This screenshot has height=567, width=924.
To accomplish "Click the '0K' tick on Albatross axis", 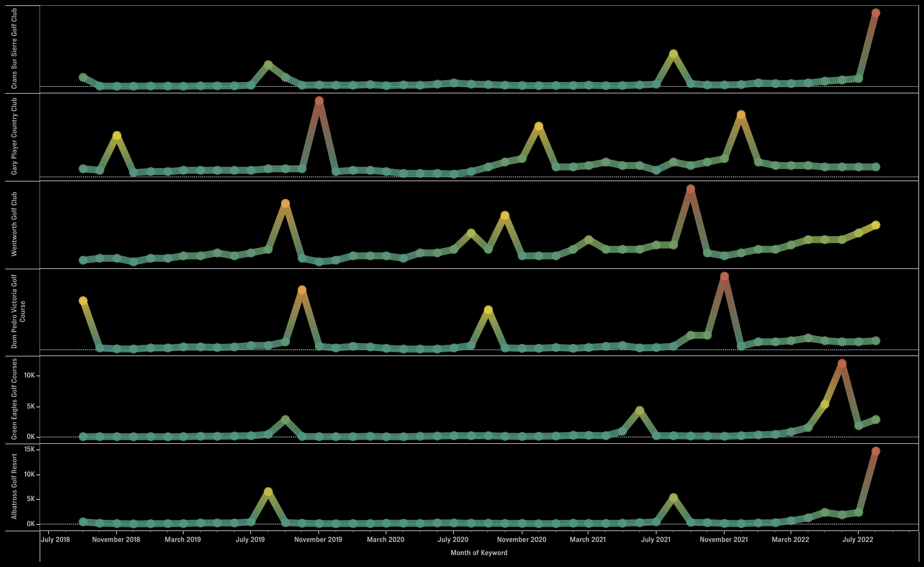I will pyautogui.click(x=31, y=524).
